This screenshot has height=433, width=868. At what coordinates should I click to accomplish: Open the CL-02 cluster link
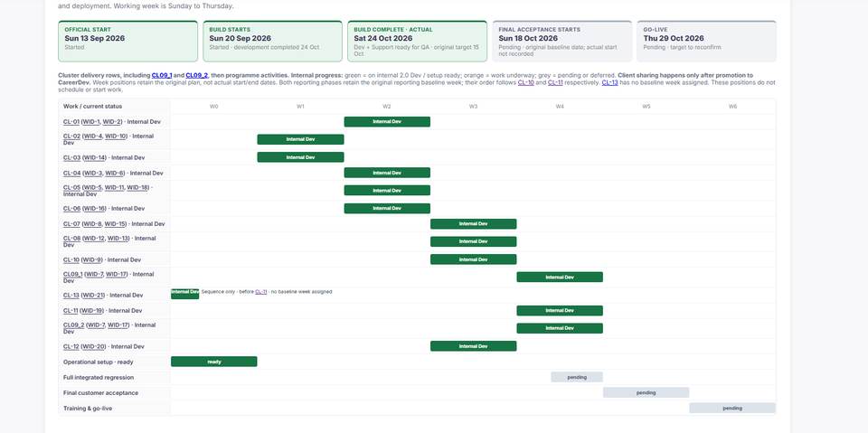(x=72, y=136)
